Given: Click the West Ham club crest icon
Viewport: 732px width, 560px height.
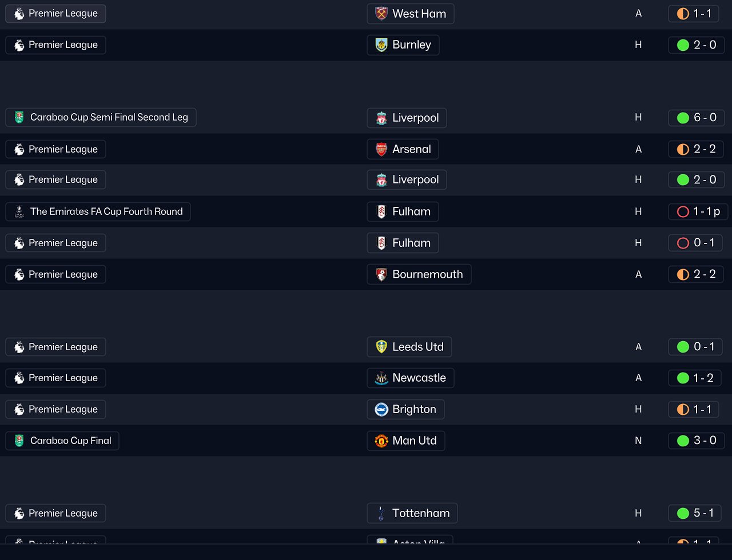Looking at the screenshot, I should click(381, 14).
